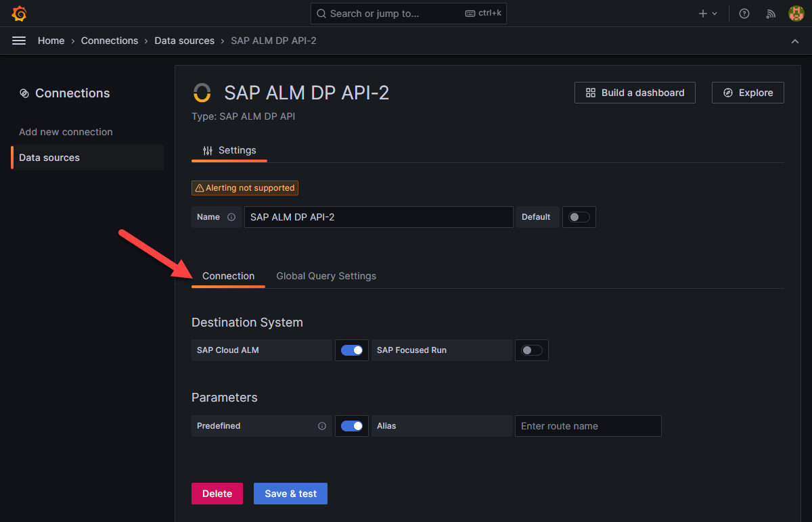
Task: Click the Connections sidebar heading
Action: 72,93
